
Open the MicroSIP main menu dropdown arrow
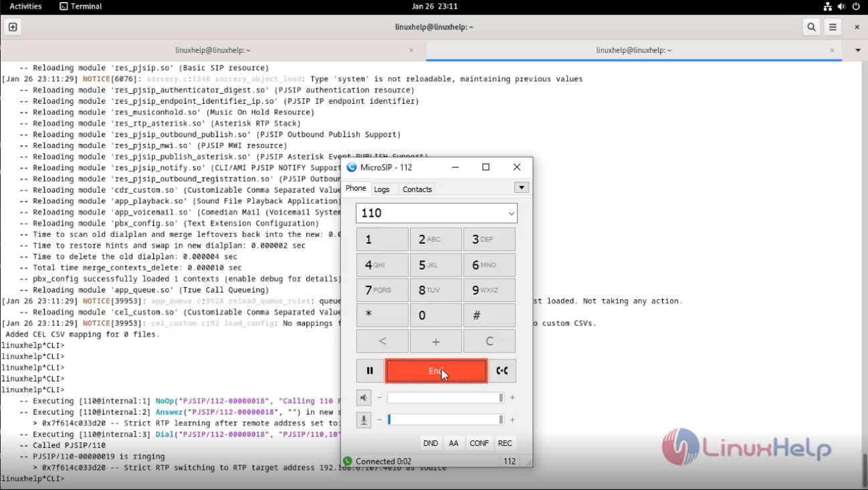click(x=522, y=188)
